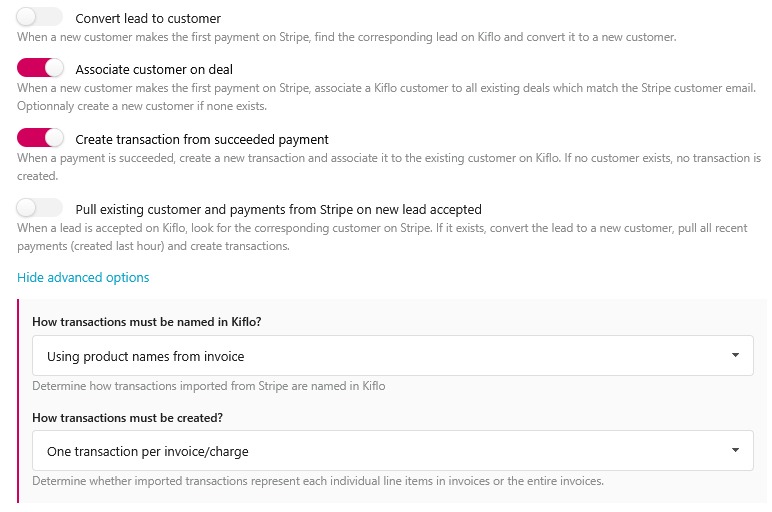Click the description about recent payments pulled from Stripe

click(x=381, y=237)
